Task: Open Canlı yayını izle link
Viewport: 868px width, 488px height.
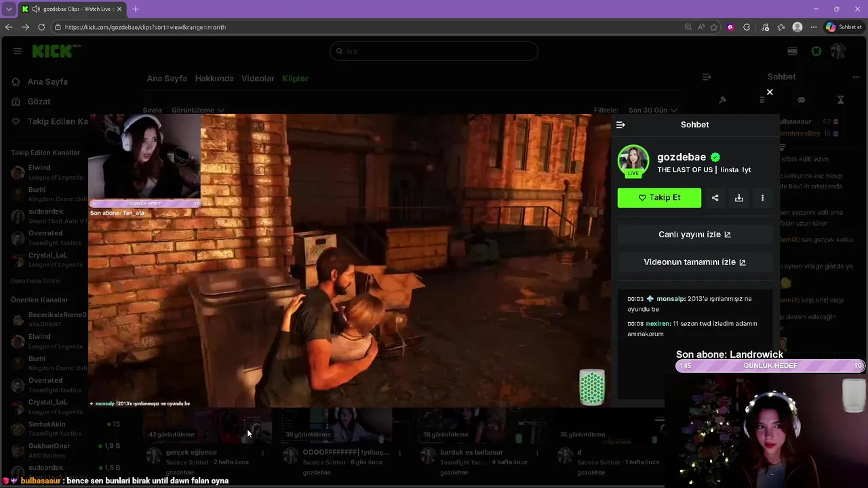Action: [694, 235]
